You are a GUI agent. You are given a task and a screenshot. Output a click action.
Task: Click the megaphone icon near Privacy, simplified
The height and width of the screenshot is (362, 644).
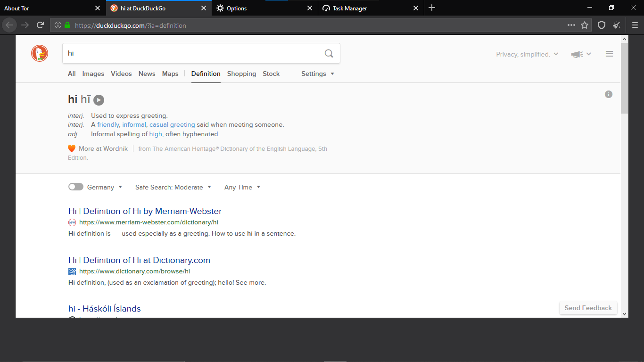pos(577,54)
